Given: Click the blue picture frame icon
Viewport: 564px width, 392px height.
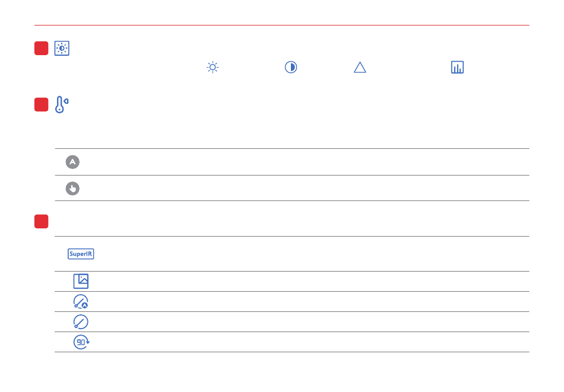Looking at the screenshot, I should 81,281.
